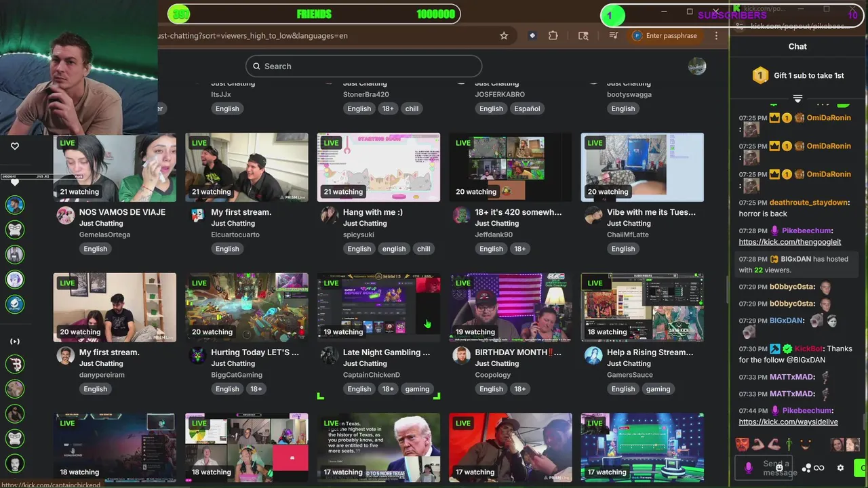Click the deathroute_staydown username in chat

coord(809,203)
